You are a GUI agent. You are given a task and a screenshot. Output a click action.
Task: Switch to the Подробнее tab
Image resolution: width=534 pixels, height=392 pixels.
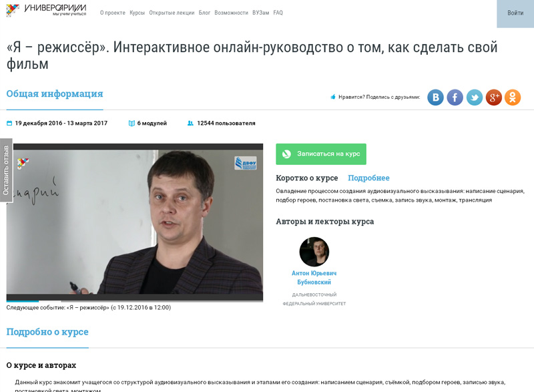click(368, 178)
